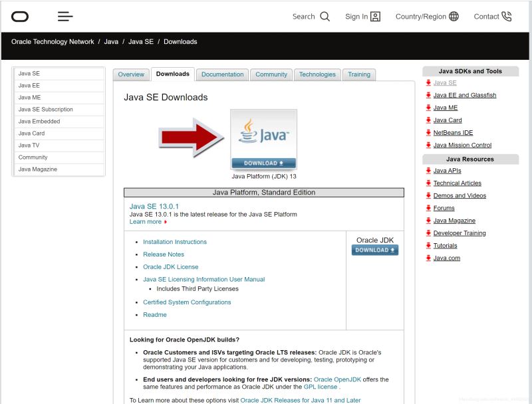Open the Technical Articles link

tap(457, 183)
